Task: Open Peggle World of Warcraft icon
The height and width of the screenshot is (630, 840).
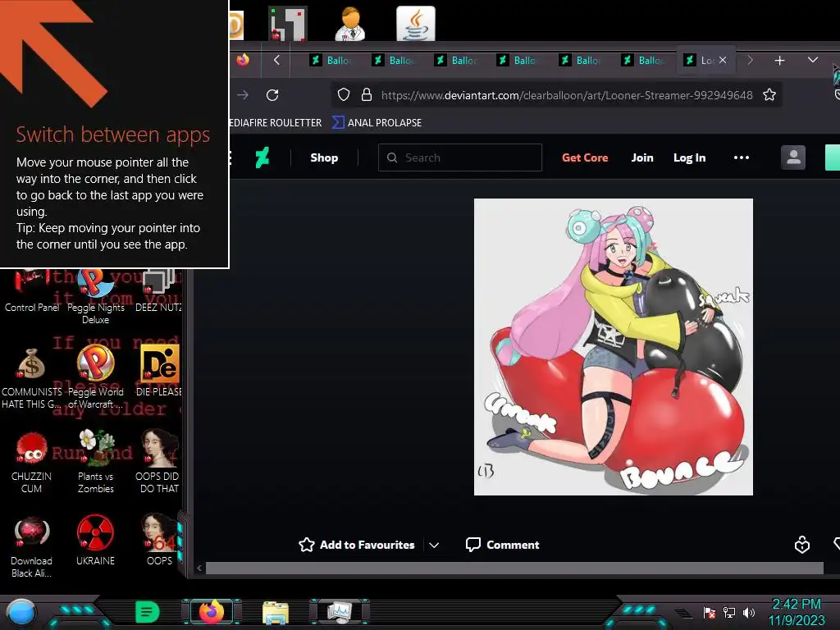Action: point(95,377)
